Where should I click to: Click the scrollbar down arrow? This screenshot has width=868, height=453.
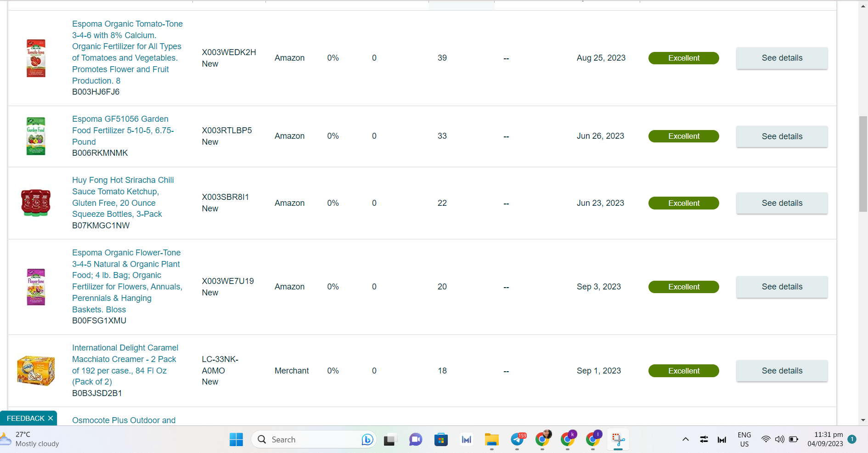tap(863, 420)
